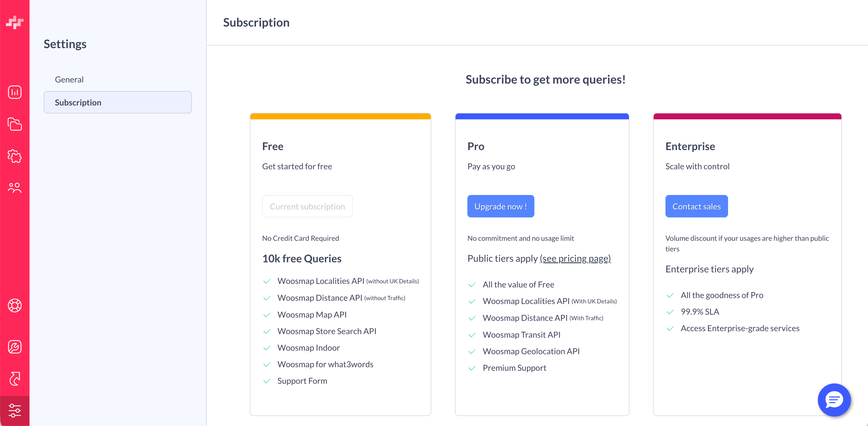Click the checkmark beside Woosmap Map API
This screenshot has height=426, width=868.
click(x=267, y=315)
